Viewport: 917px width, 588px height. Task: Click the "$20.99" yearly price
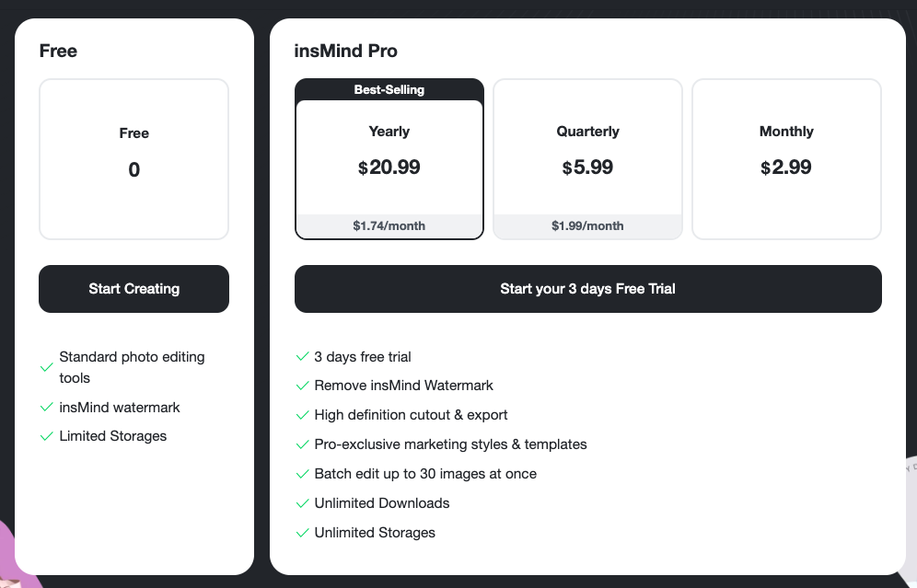pyautogui.click(x=389, y=167)
